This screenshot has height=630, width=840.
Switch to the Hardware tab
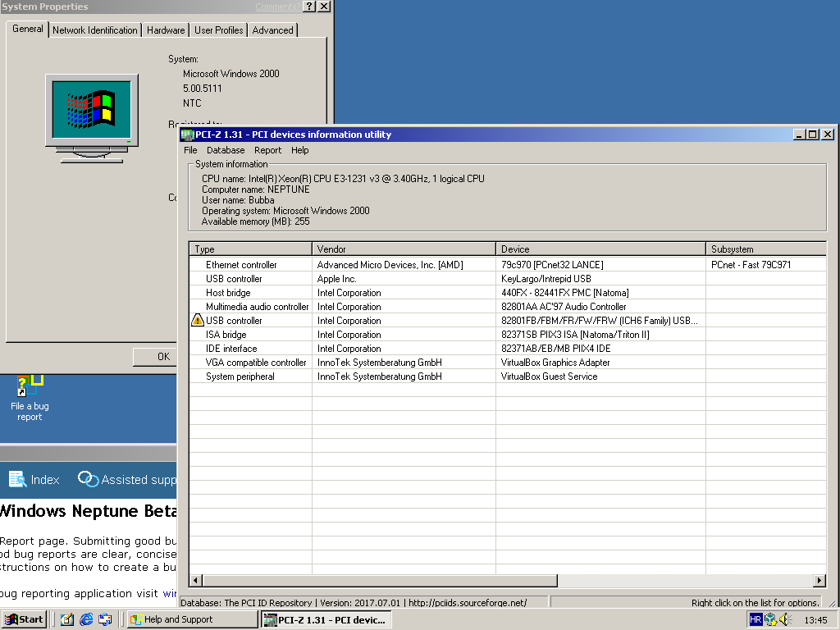coord(166,30)
